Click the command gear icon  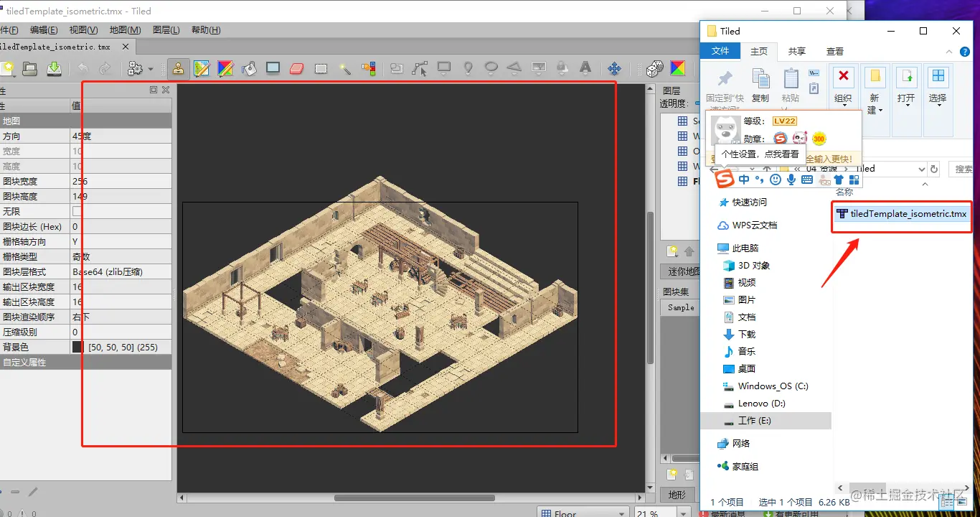pos(135,69)
